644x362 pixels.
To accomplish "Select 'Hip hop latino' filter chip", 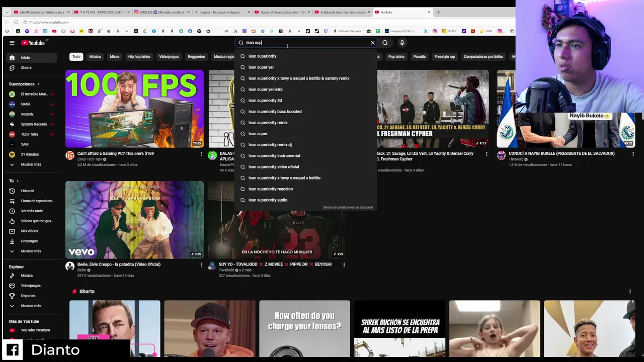I will pos(139,57).
